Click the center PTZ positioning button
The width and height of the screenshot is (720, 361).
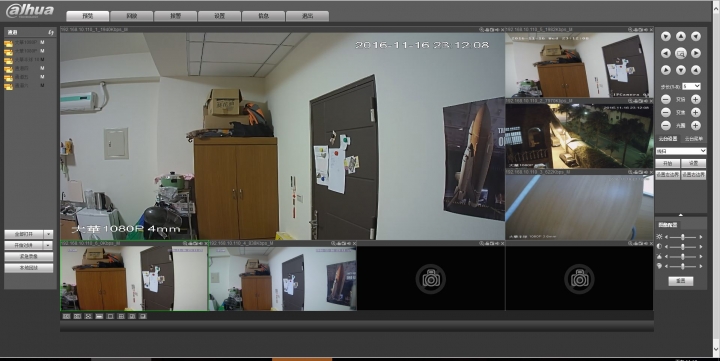coord(681,53)
